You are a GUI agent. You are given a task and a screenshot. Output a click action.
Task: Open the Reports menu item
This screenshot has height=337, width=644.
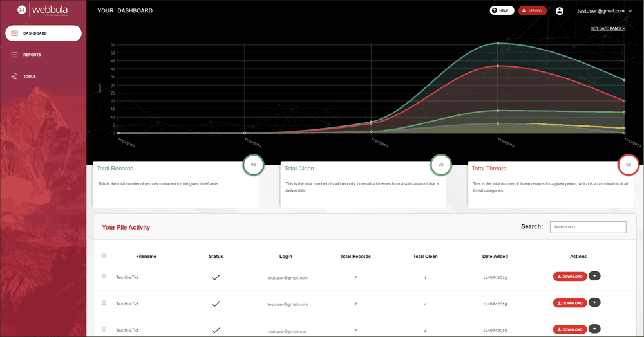[32, 55]
